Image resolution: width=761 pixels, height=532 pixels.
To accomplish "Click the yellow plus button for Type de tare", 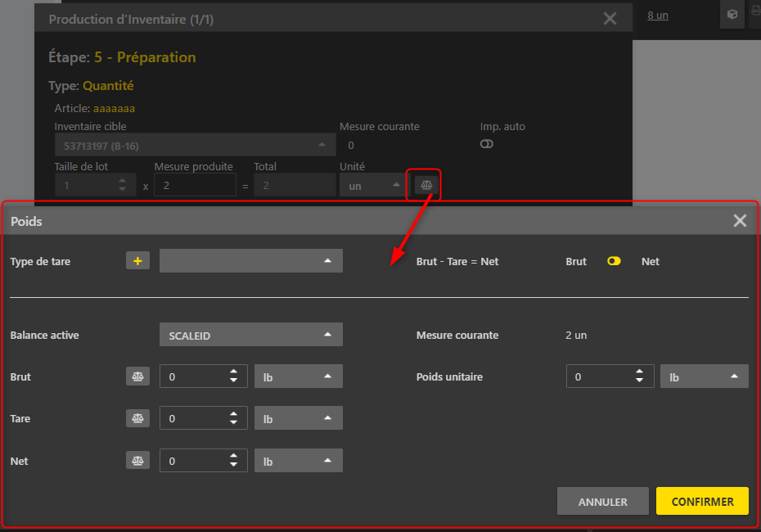I will tap(137, 261).
